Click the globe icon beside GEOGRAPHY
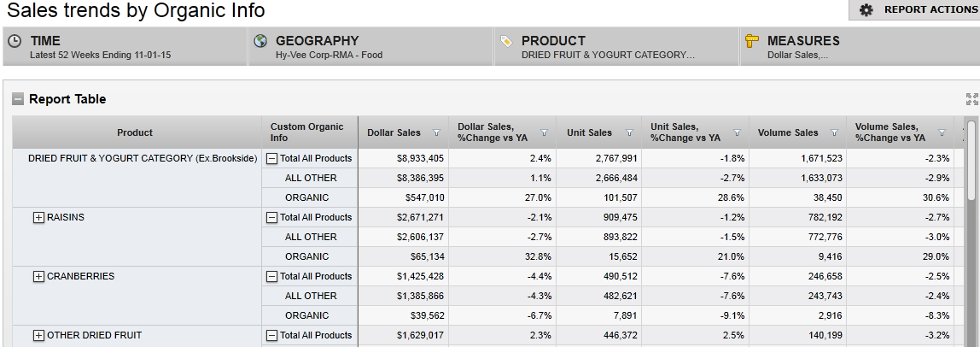The height and width of the screenshot is (347, 980). click(x=260, y=41)
